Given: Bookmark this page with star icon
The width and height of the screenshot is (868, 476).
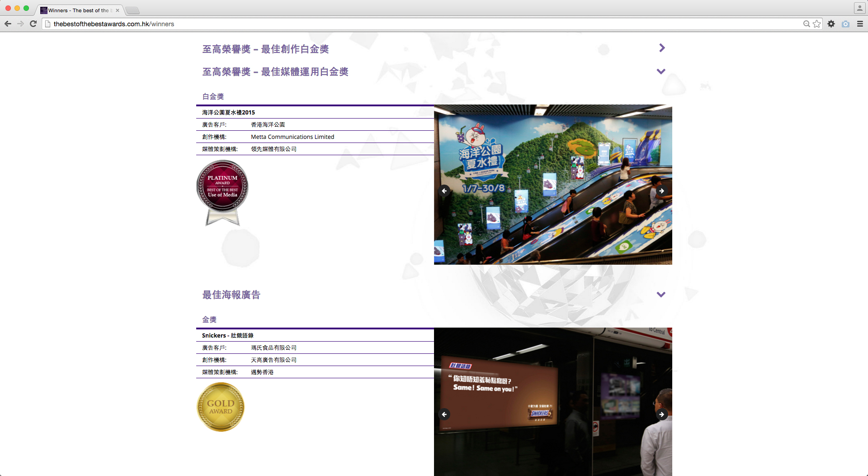Looking at the screenshot, I should click(817, 24).
